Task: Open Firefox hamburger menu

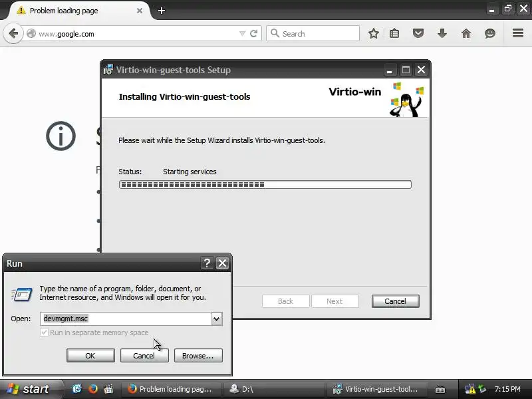Action: click(518, 33)
